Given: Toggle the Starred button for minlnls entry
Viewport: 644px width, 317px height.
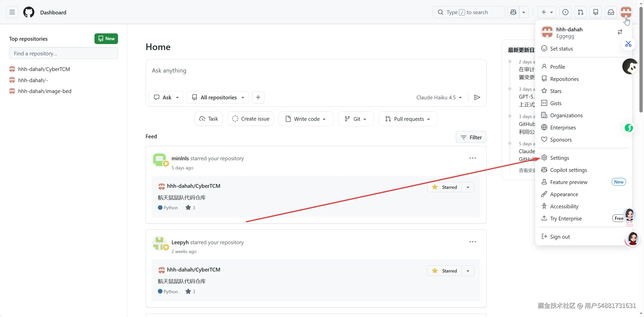Looking at the screenshot, I should (x=445, y=187).
